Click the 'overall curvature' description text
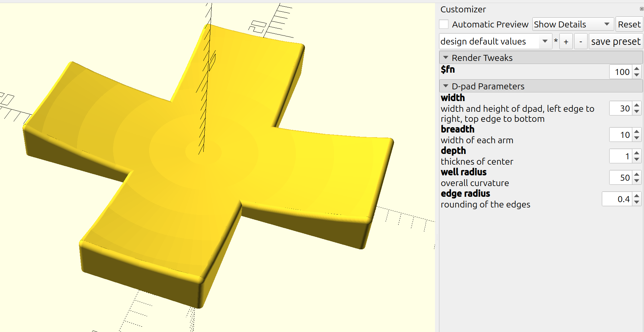The width and height of the screenshot is (644, 332). pos(474,183)
